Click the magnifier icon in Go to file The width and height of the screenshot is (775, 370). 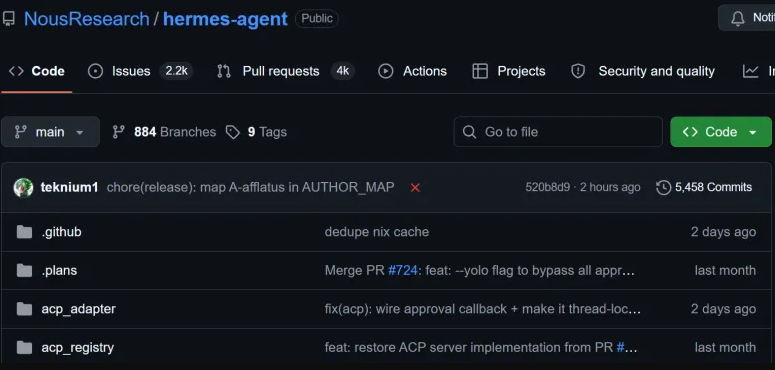(469, 132)
